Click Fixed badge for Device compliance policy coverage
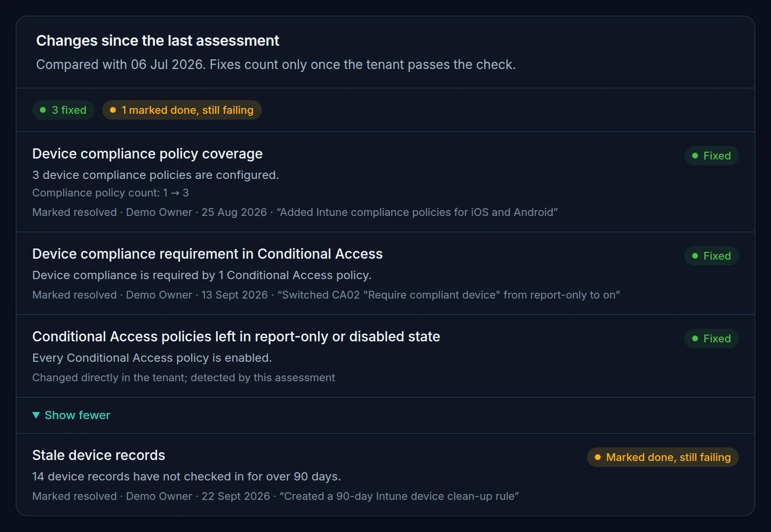The width and height of the screenshot is (771, 532). pyautogui.click(x=712, y=156)
